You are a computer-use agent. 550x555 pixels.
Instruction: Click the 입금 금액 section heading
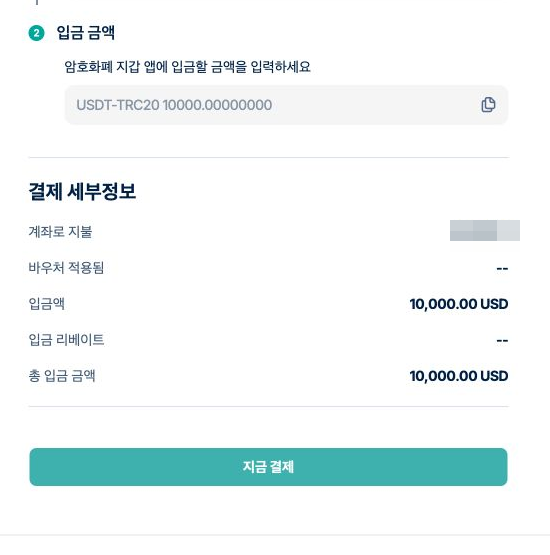(x=86, y=33)
